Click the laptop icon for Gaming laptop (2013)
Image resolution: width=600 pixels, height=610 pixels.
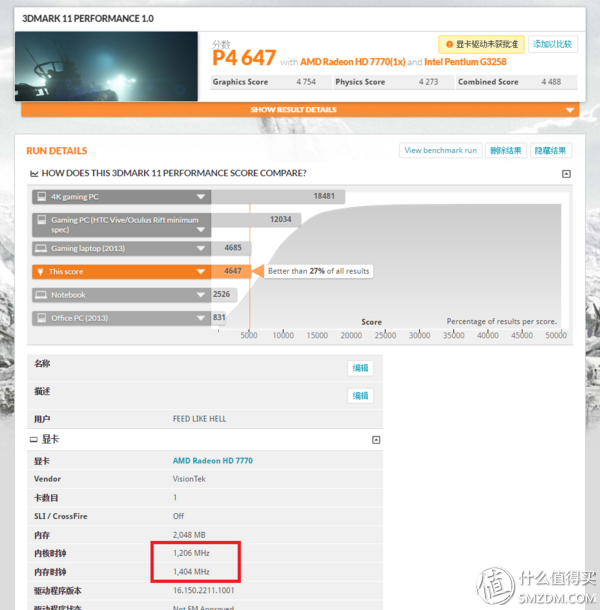[41, 248]
